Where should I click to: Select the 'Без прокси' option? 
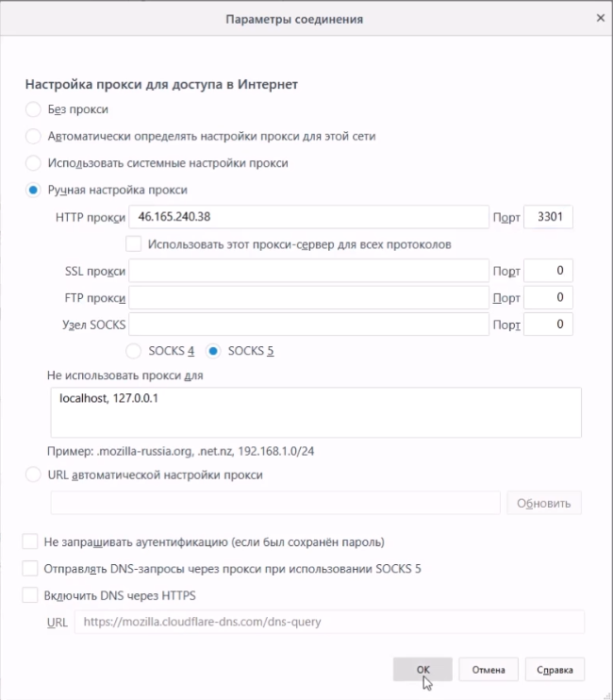[x=34, y=109]
